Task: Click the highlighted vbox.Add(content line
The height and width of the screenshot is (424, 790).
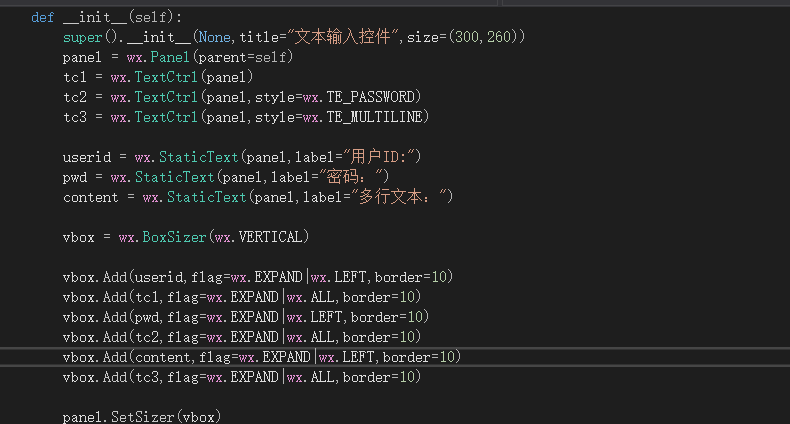Action: pyautogui.click(x=262, y=357)
